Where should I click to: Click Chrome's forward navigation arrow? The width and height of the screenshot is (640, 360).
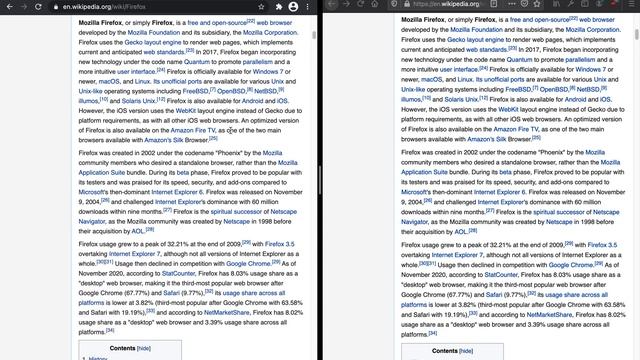24,7
